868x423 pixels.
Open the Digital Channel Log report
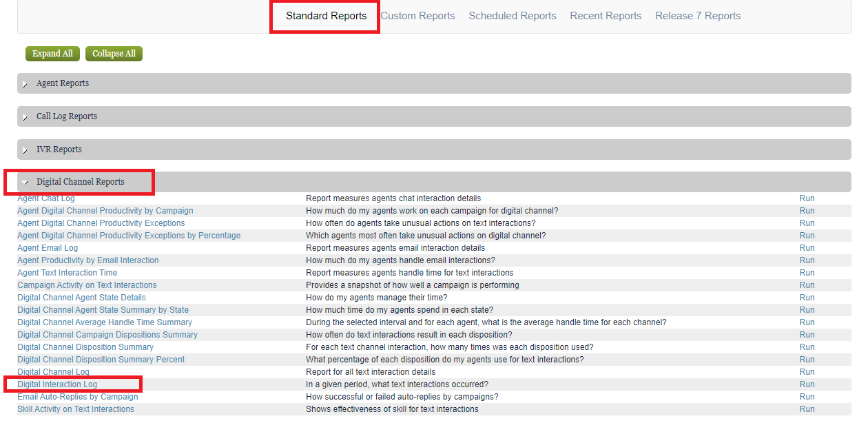tap(53, 372)
